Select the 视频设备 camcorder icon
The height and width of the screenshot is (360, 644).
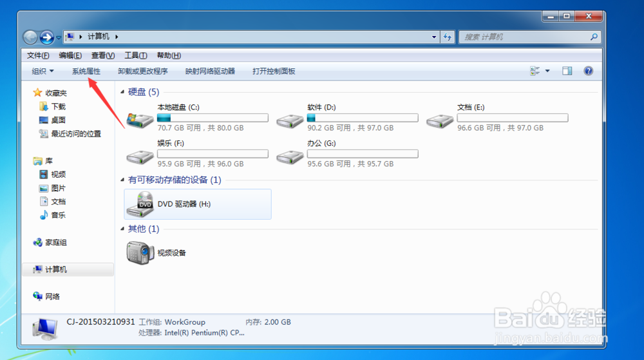(140, 252)
